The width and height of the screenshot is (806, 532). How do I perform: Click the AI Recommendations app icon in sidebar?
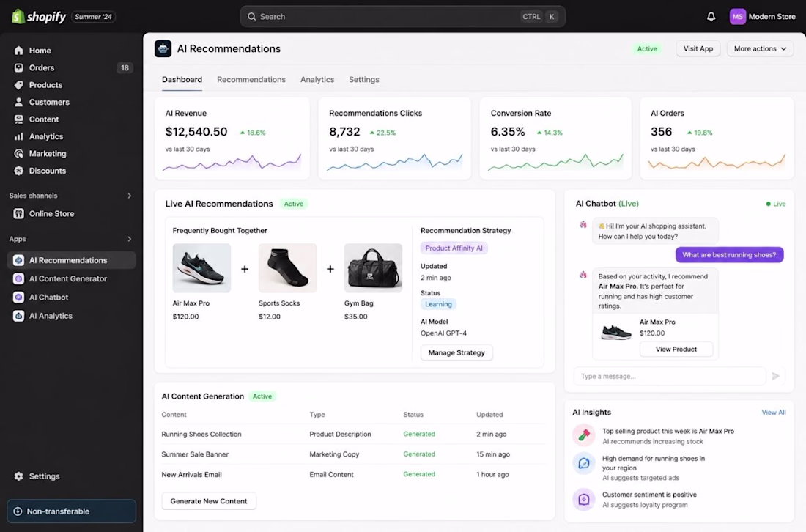[x=18, y=260]
